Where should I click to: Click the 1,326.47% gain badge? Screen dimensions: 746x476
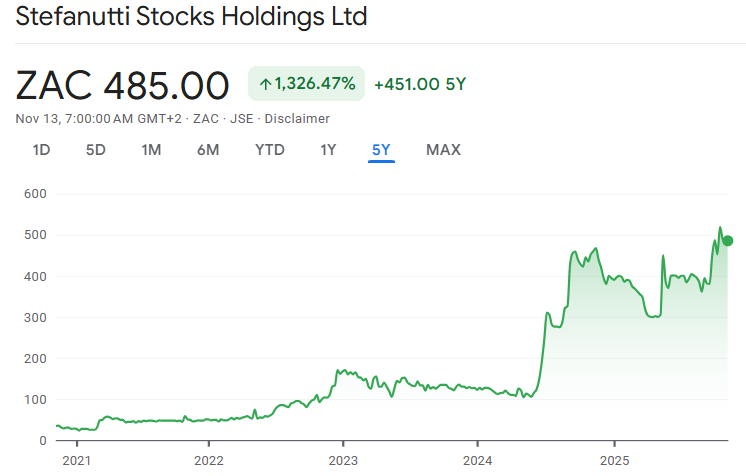coord(306,84)
